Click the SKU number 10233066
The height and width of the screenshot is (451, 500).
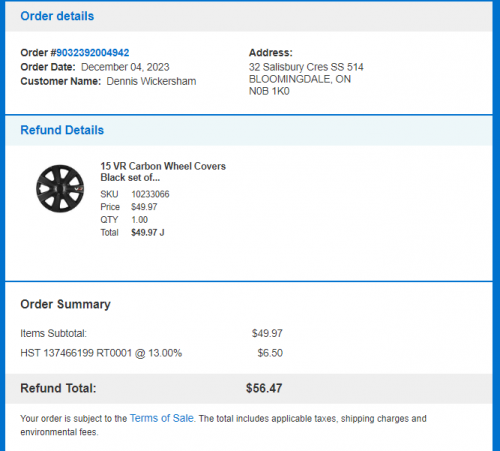coord(150,194)
